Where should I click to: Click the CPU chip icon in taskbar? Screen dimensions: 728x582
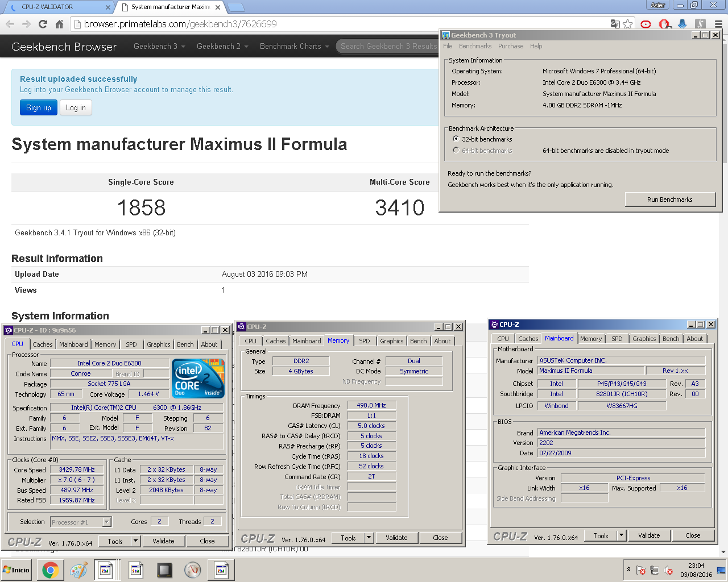pos(164,570)
